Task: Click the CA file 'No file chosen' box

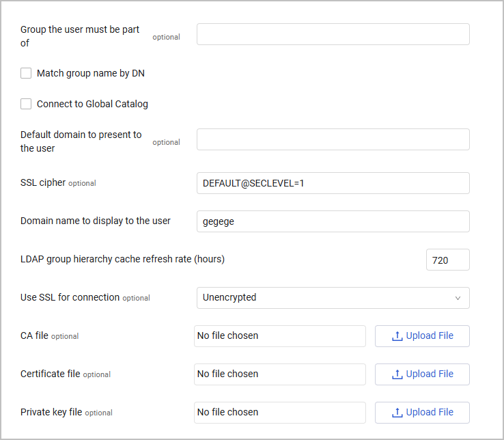Action: (x=280, y=336)
